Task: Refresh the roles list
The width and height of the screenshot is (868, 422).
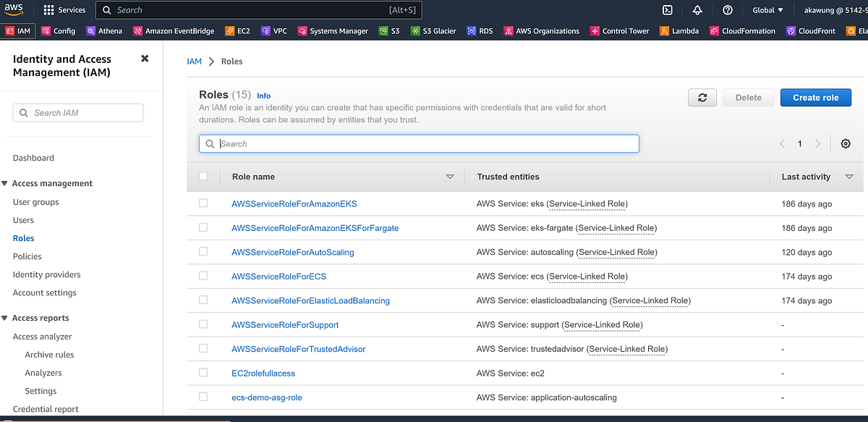Action: coord(702,97)
